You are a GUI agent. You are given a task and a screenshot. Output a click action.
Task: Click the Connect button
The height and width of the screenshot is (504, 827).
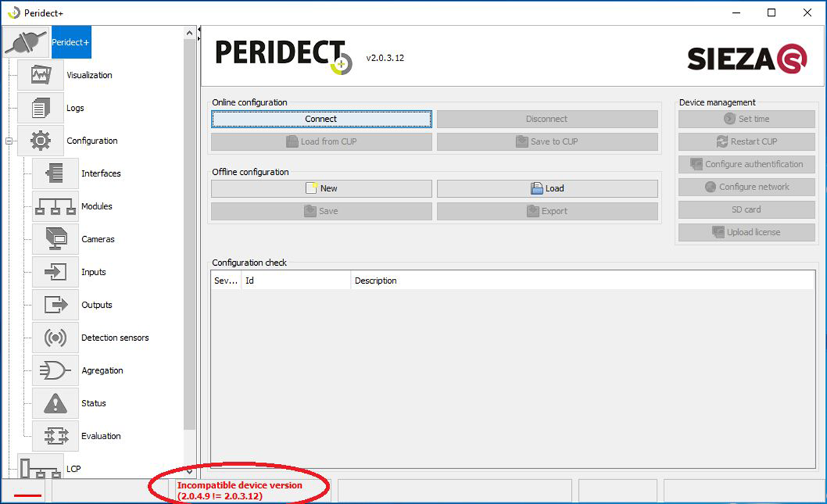[x=321, y=119]
